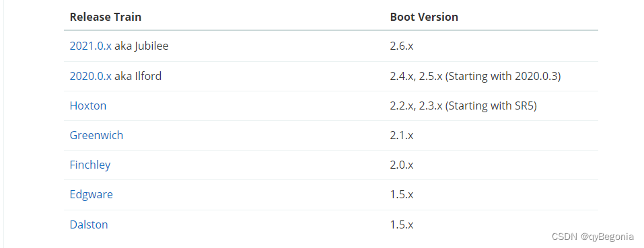Open the Greenwich release train link
Screen dimensions: 644x248
[x=96, y=135]
